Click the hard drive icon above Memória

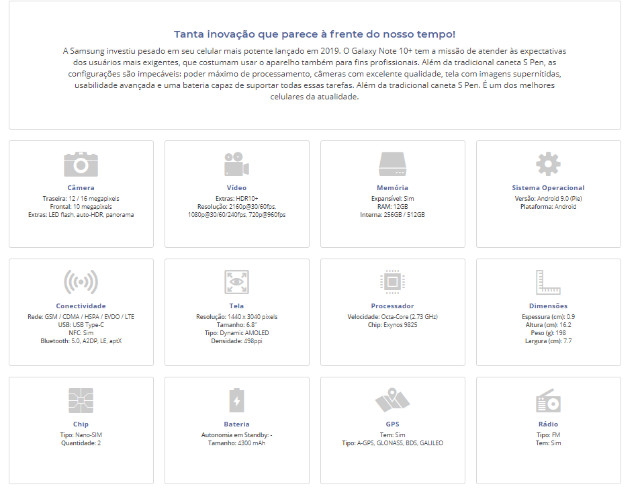(x=392, y=164)
